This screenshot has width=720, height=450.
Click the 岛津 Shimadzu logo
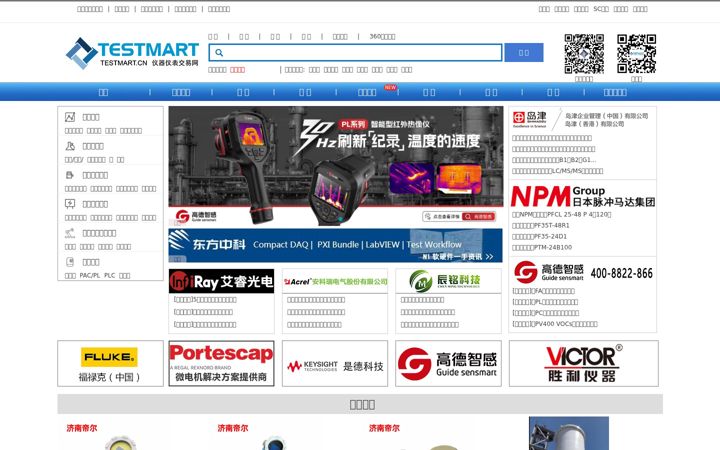pos(529,119)
